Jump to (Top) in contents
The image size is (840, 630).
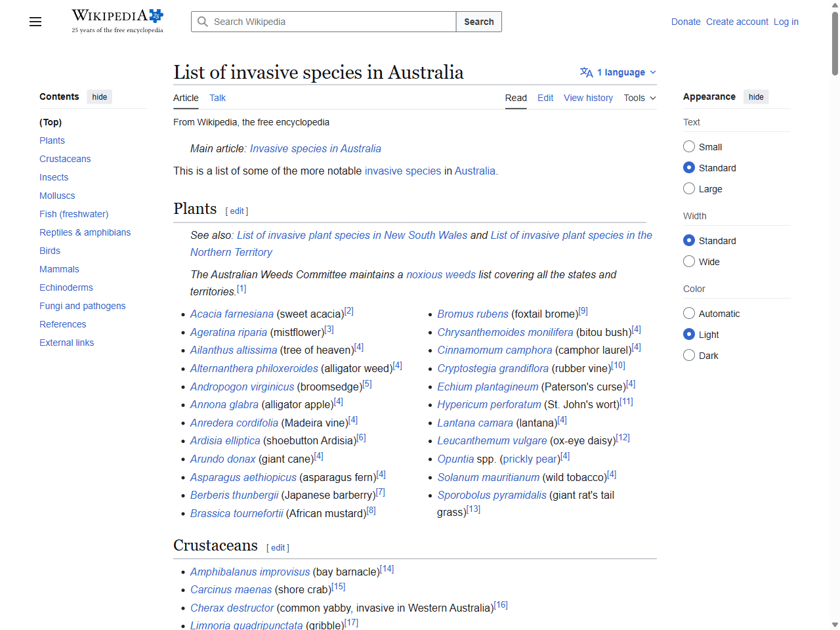tap(51, 122)
